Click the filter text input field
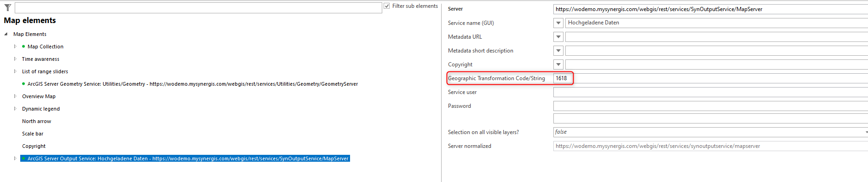This screenshot has width=868, height=182. pyautogui.click(x=198, y=8)
